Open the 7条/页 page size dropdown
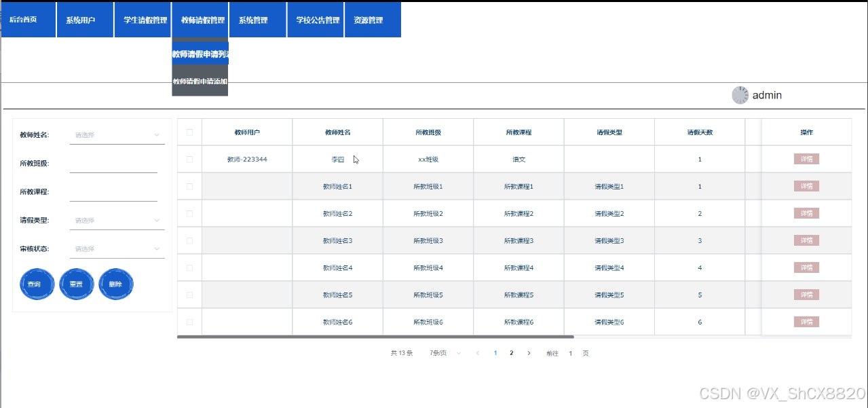The height and width of the screenshot is (408, 868). 445,353
